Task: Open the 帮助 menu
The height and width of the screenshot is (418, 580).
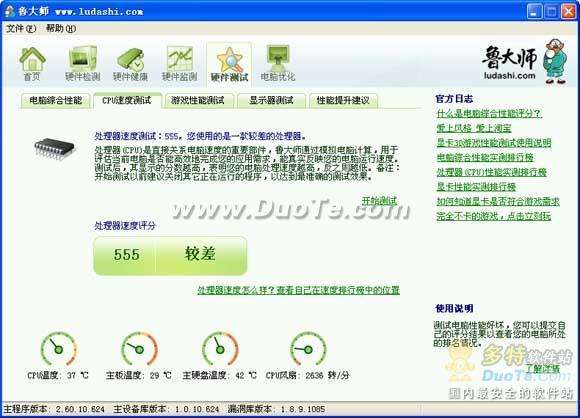Action: (x=61, y=28)
